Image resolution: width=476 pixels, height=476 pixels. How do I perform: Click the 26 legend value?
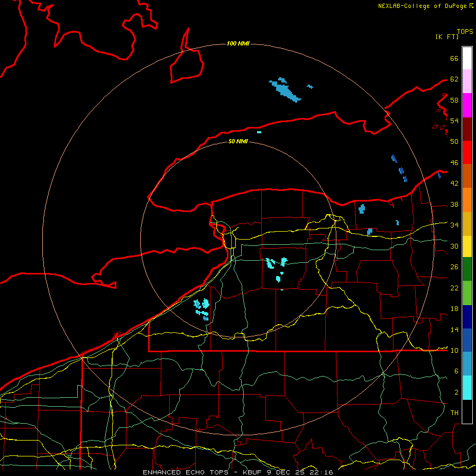click(454, 267)
